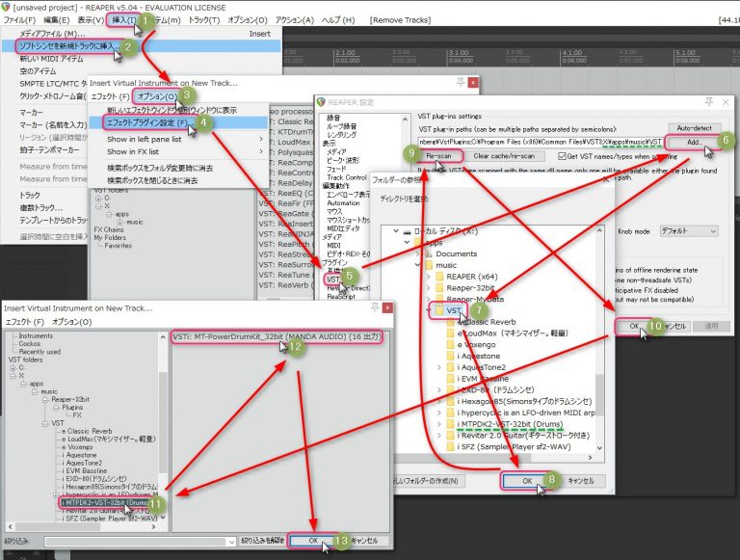The width and height of the screenshot is (740, 560).
Task: Choose エフェクトプラグイン設定 from the options menu
Action: (x=146, y=122)
